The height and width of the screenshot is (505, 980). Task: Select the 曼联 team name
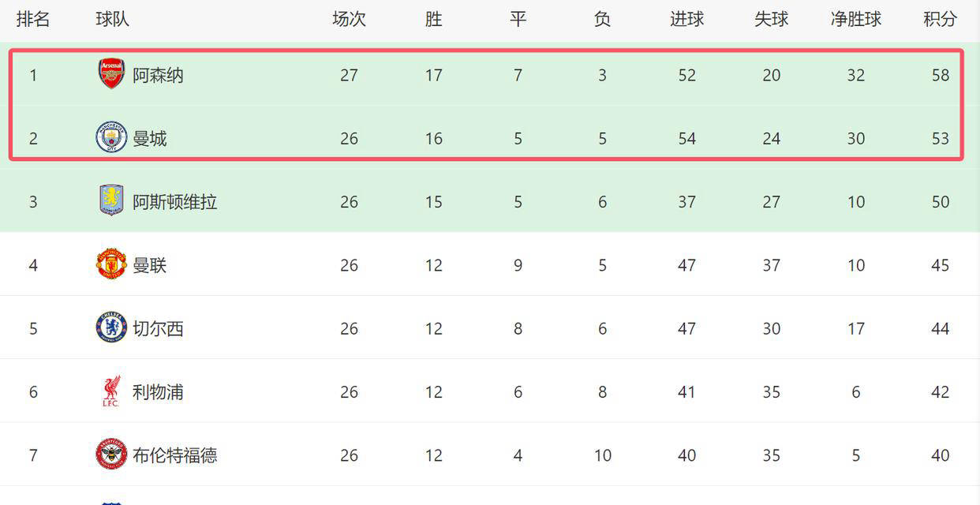tap(150, 265)
